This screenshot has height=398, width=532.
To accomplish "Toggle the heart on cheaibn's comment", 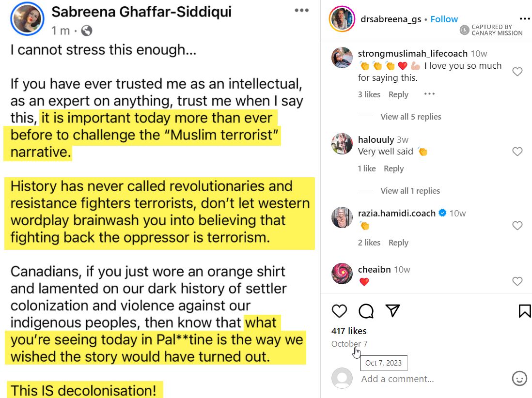I will point(517,281).
